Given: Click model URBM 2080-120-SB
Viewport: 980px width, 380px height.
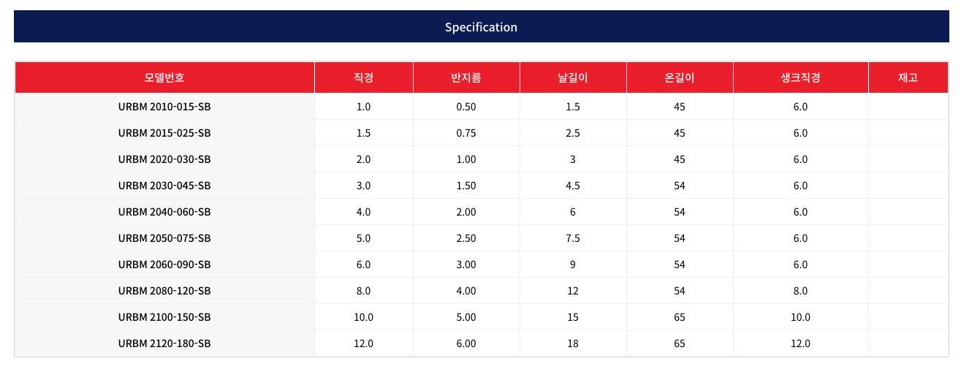Looking at the screenshot, I should [x=164, y=291].
